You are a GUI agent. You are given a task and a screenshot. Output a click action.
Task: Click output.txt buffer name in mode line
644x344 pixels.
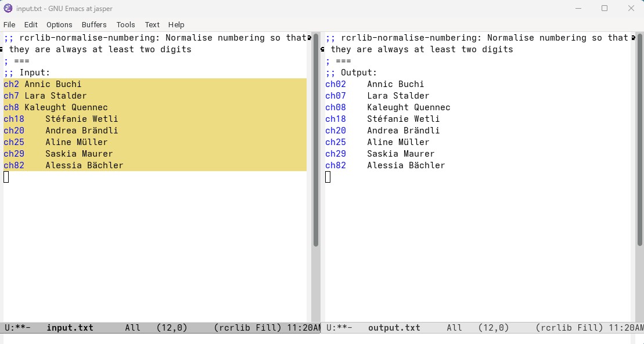[x=394, y=328]
